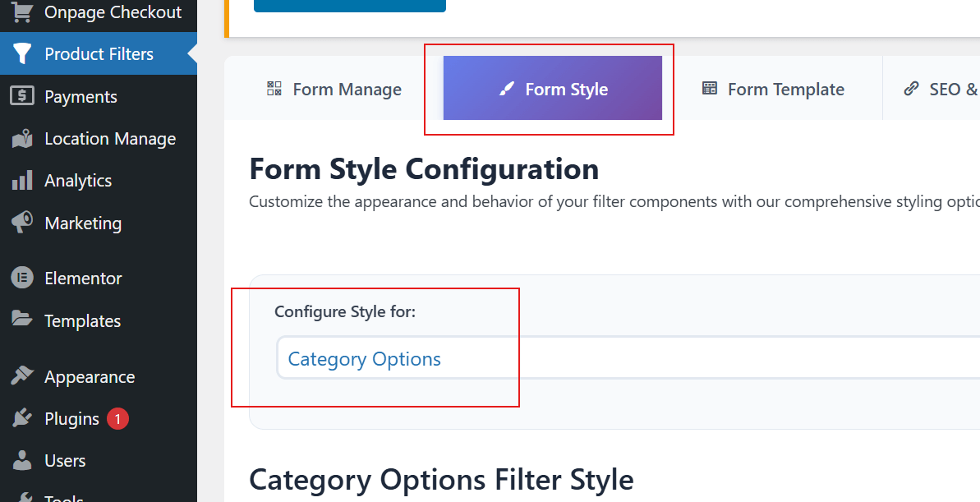Switch to the Form Template tab

[772, 89]
